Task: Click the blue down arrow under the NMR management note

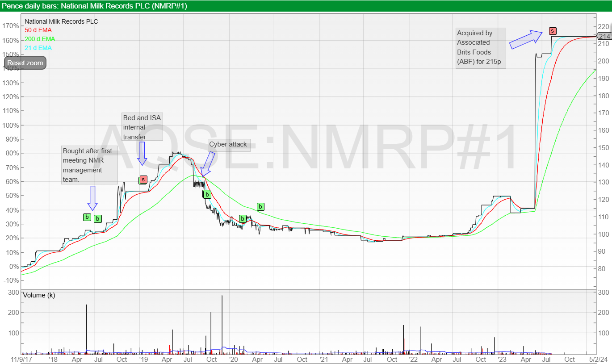Action: (92, 198)
